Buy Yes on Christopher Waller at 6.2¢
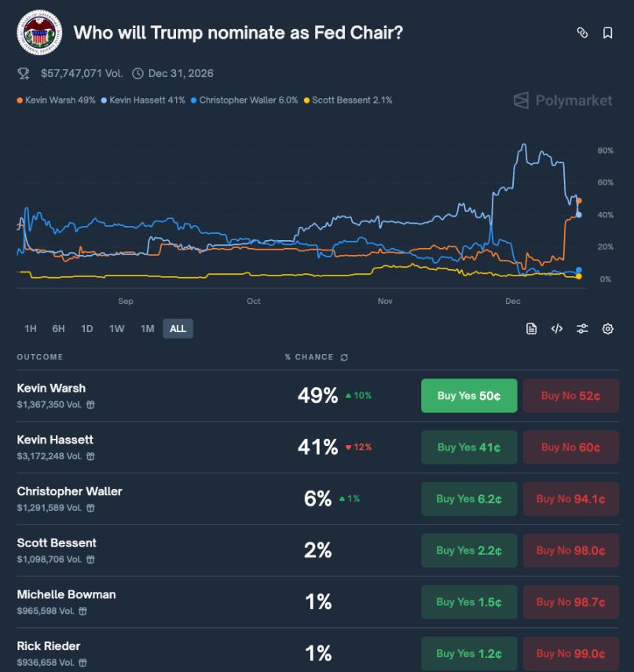This screenshot has width=634, height=672. pos(469,499)
